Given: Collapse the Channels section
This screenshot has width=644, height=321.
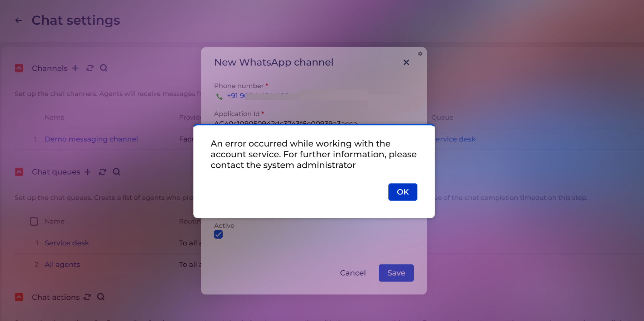Looking at the screenshot, I should 19,68.
